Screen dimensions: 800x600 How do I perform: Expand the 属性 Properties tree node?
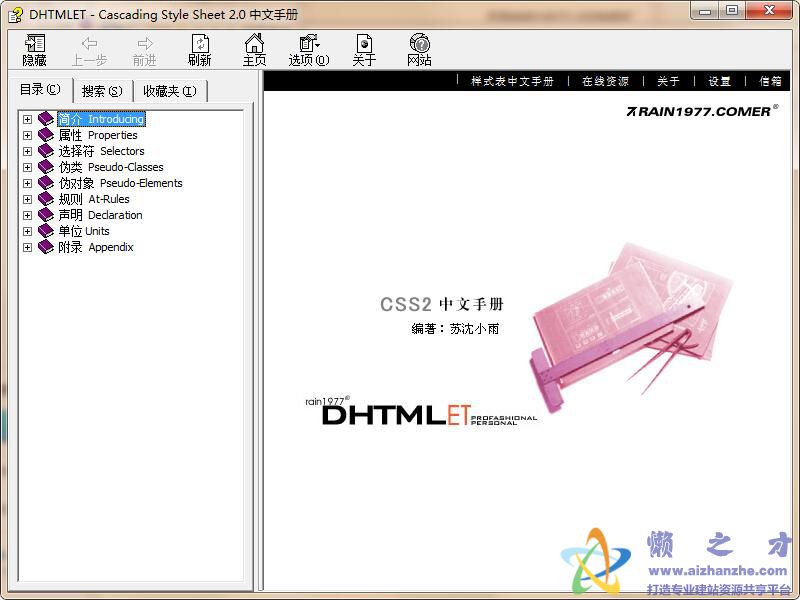click(28, 135)
